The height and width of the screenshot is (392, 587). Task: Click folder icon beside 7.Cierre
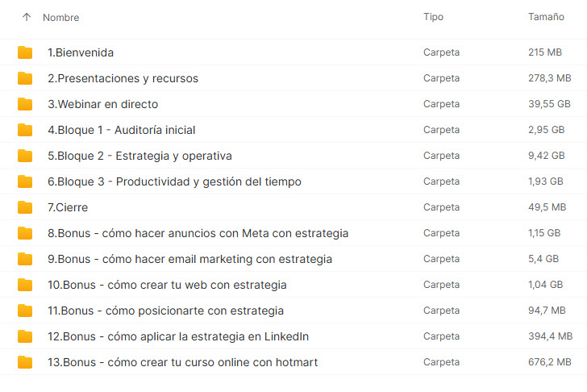(25, 207)
